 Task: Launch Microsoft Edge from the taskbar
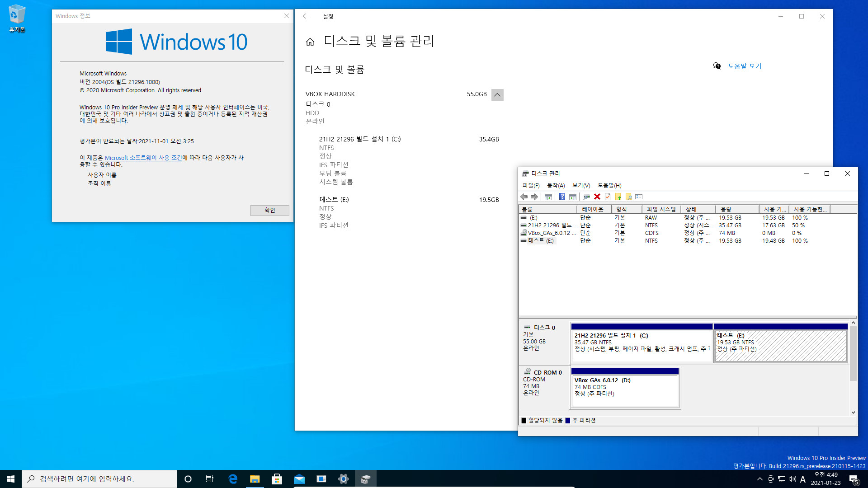point(233,479)
